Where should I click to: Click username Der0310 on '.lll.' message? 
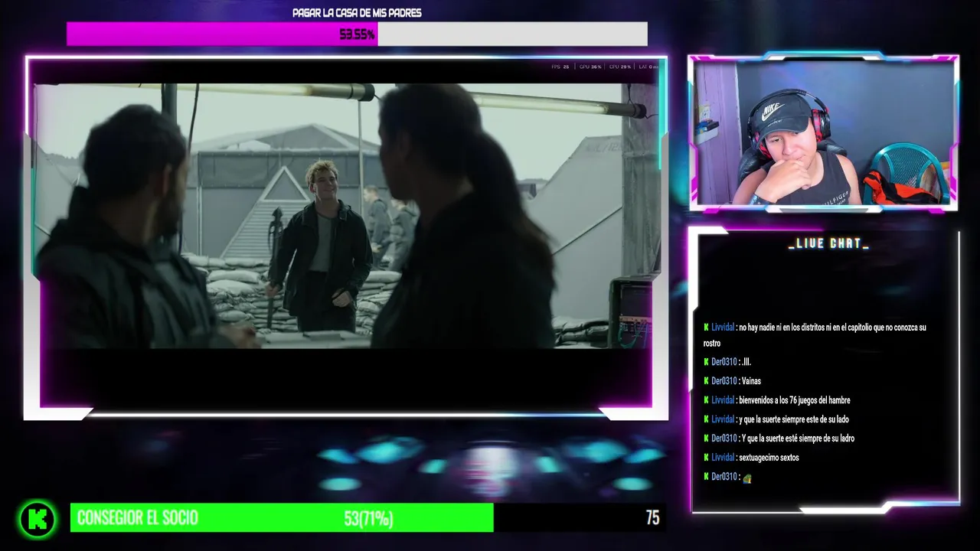click(724, 362)
